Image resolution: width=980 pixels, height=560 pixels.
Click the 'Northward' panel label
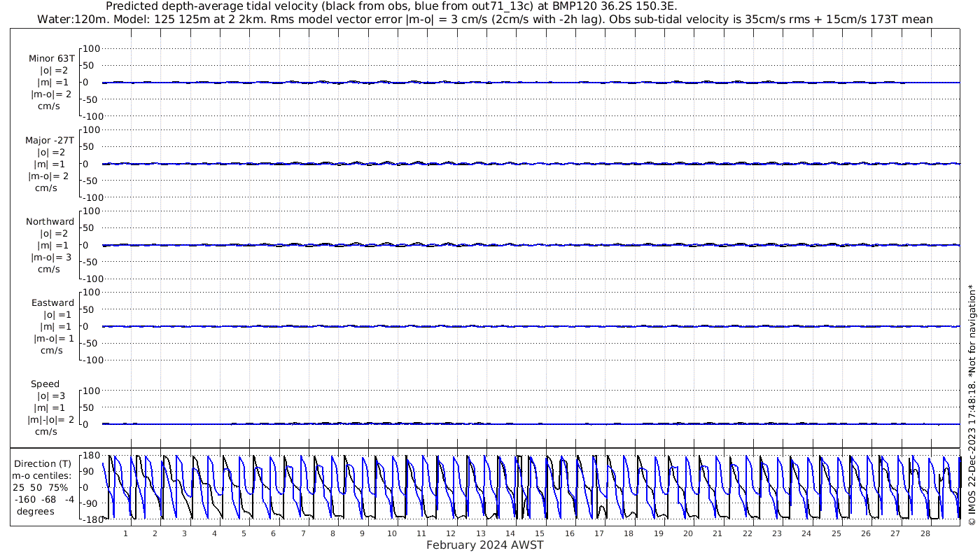(50, 222)
